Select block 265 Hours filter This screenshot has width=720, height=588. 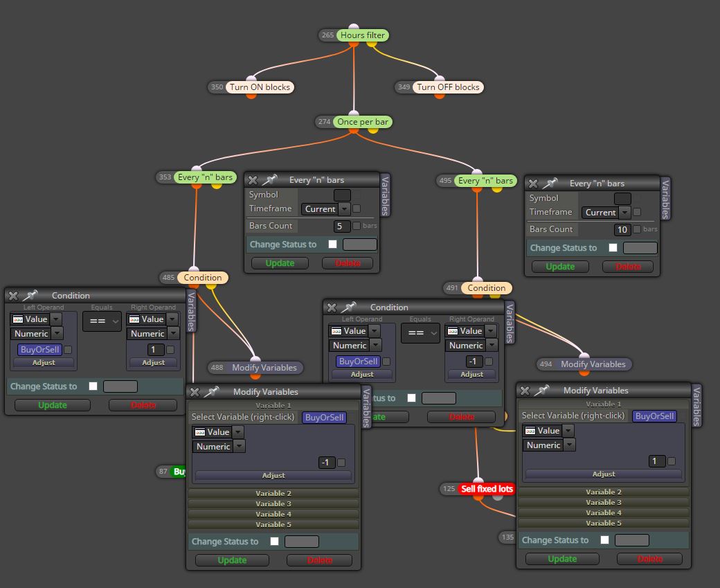[362, 35]
